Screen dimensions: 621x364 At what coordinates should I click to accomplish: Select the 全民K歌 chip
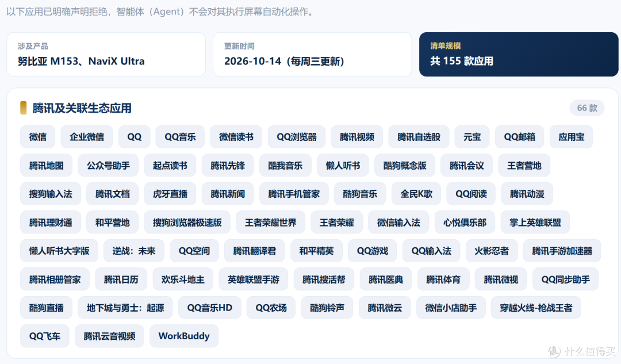click(x=416, y=194)
